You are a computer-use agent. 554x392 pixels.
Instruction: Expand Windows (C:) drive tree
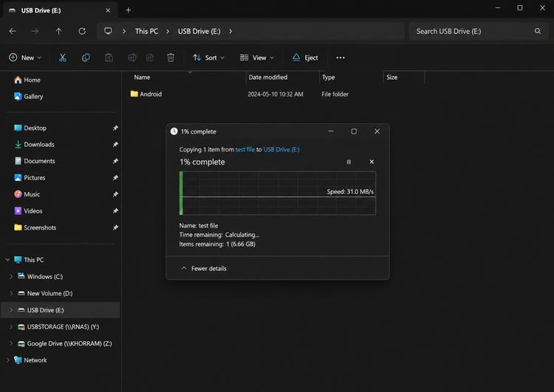(11, 277)
